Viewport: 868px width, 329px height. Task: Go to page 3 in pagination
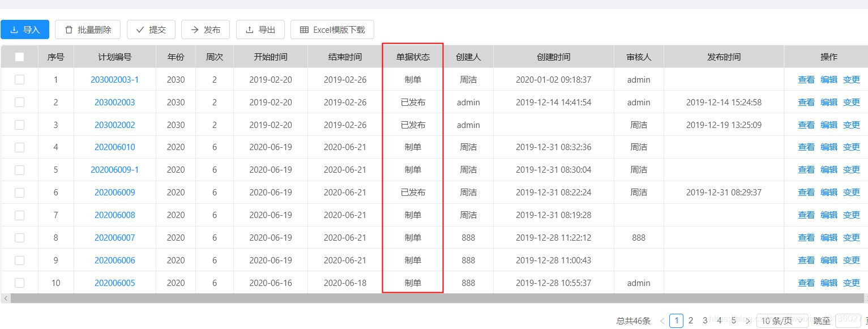pyautogui.click(x=705, y=321)
